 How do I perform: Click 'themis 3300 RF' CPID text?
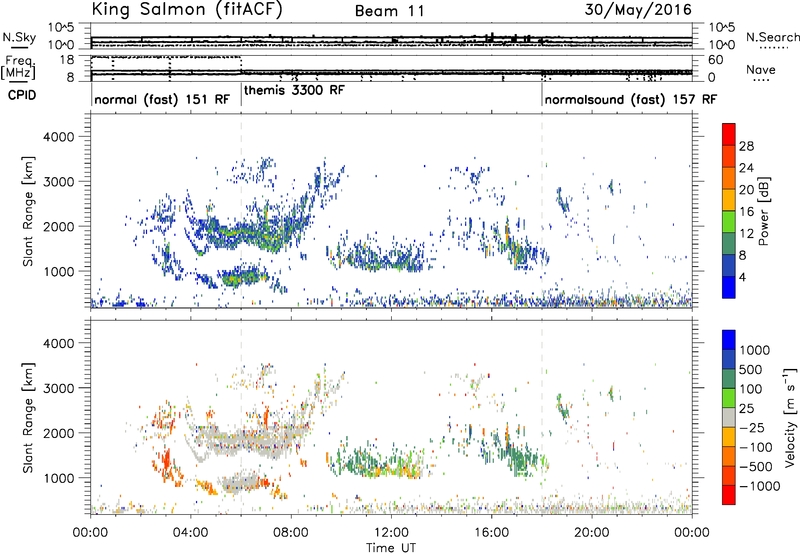(294, 90)
